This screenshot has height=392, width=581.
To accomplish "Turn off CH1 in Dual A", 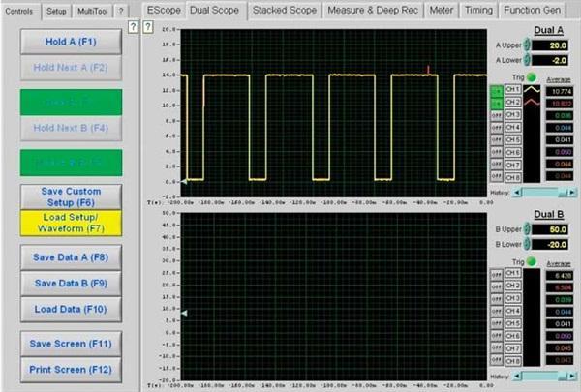I will [497, 90].
